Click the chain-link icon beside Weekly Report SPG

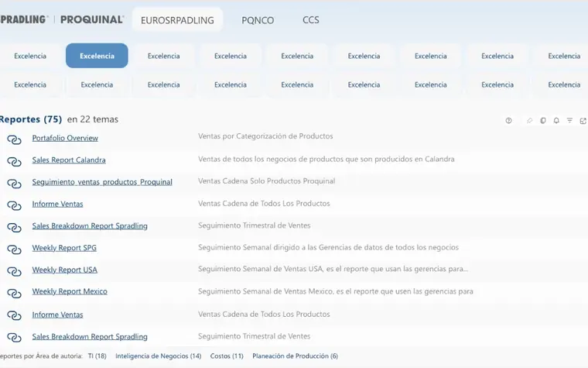14,249
